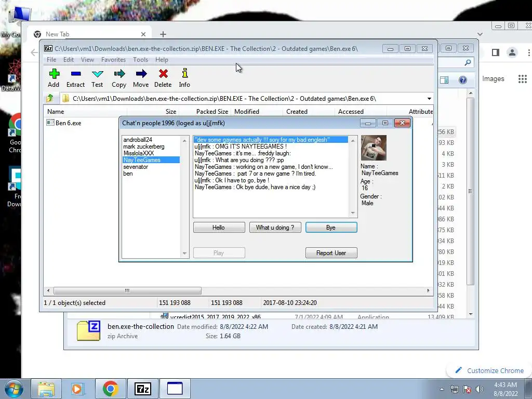The width and height of the screenshot is (532, 399).
Task: Click the Test archive icon
Action: click(97, 74)
